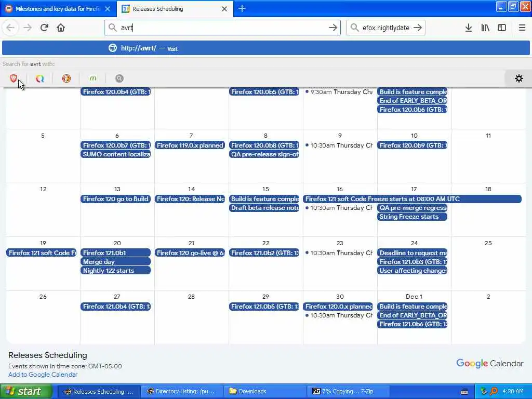Image resolution: width=532 pixels, height=399 pixels.
Task: Close the Milestones and key data tab
Action: pyautogui.click(x=108, y=9)
